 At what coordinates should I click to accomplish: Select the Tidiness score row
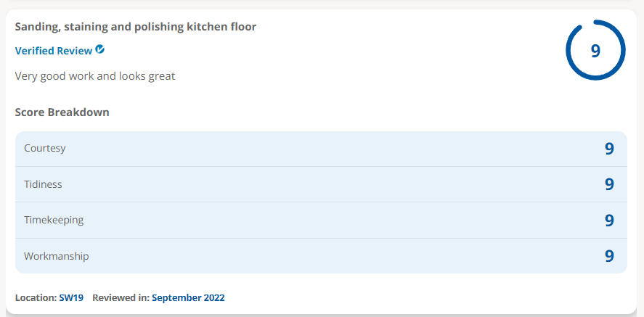pyautogui.click(x=321, y=184)
